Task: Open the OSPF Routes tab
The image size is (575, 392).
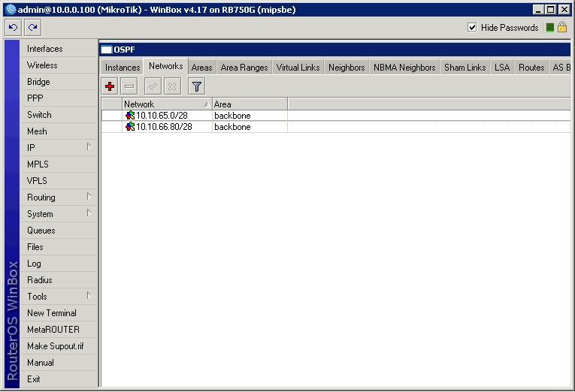Action: [x=531, y=68]
